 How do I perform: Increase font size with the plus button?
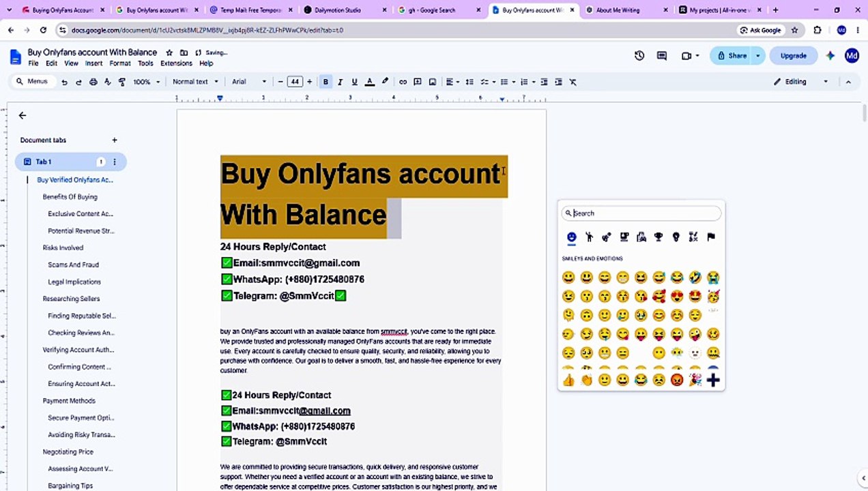point(310,82)
